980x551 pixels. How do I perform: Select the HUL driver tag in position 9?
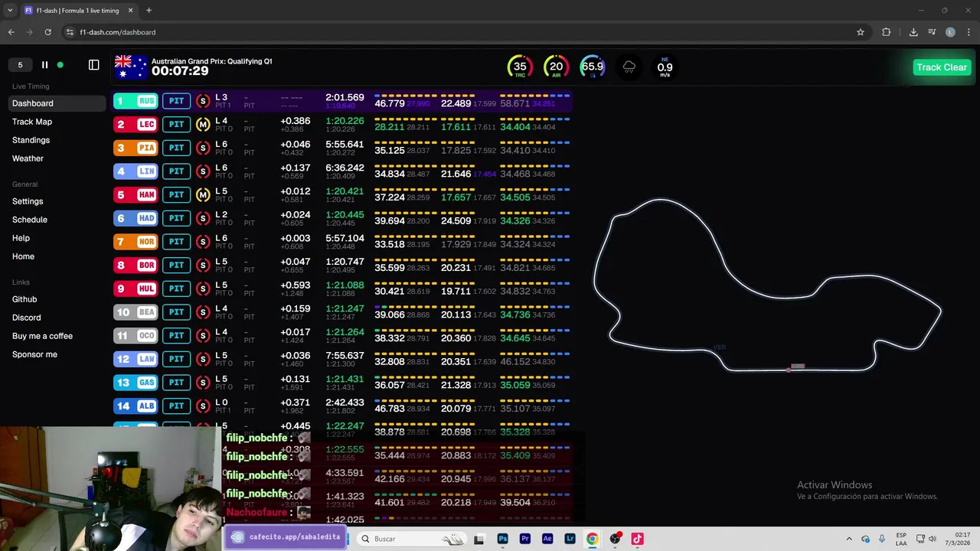pyautogui.click(x=136, y=289)
